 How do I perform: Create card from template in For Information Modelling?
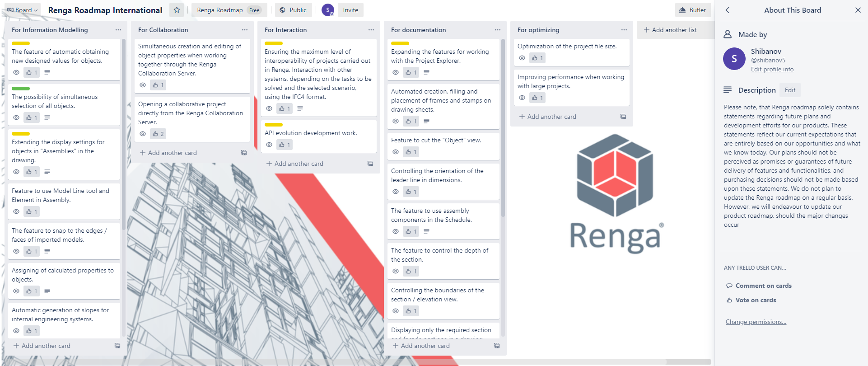pos(117,346)
